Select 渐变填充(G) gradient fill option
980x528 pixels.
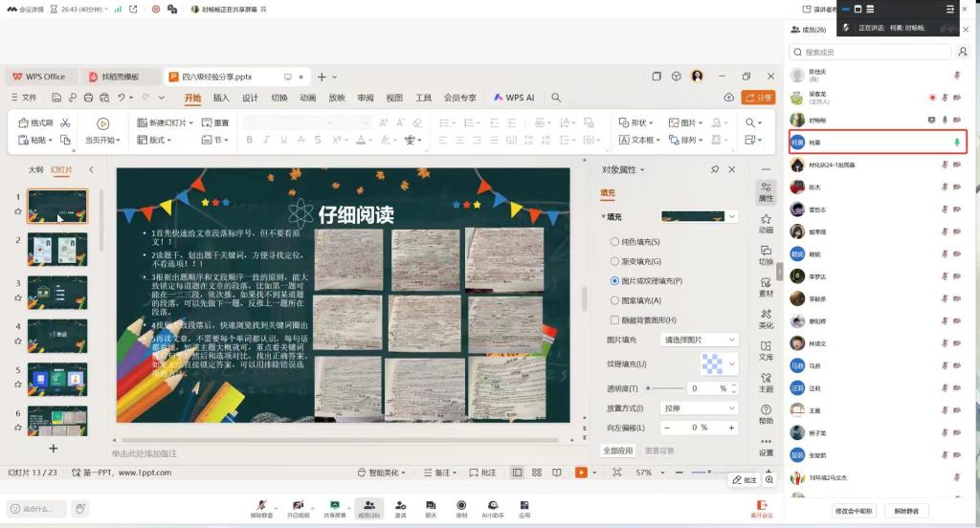pos(615,261)
